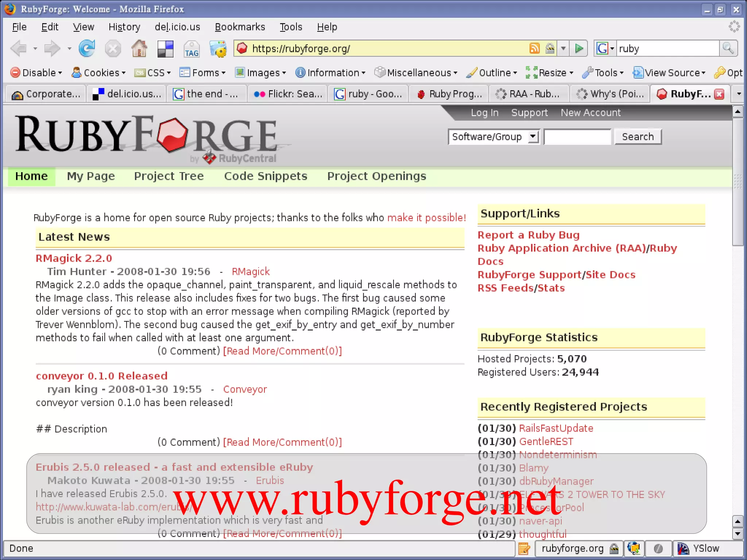Open Report a Ruby Bug link
The height and width of the screenshot is (560, 747).
pyautogui.click(x=529, y=235)
